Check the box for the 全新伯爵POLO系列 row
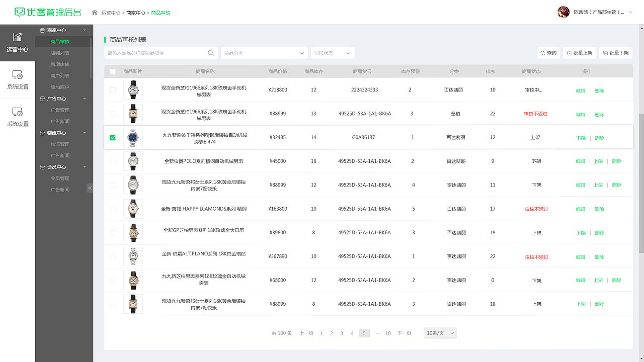644x362 pixels. 113,161
